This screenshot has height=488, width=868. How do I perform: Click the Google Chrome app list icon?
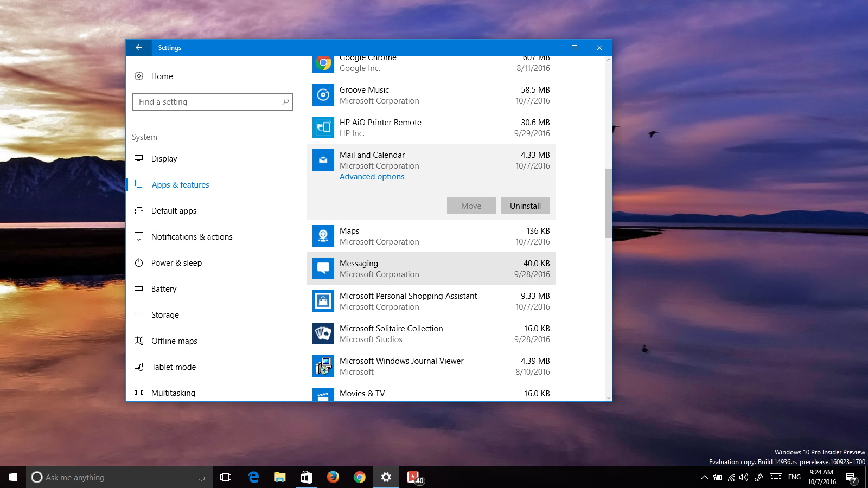[x=323, y=65]
